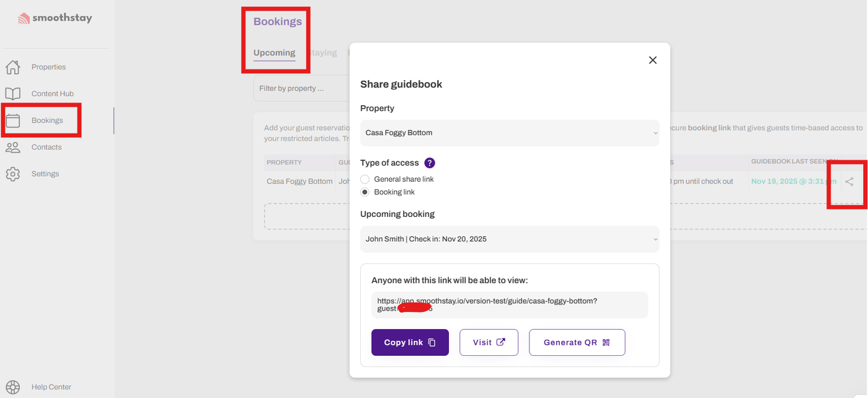This screenshot has width=868, height=398.
Task: Click the Contacts people icon
Action: [13, 147]
